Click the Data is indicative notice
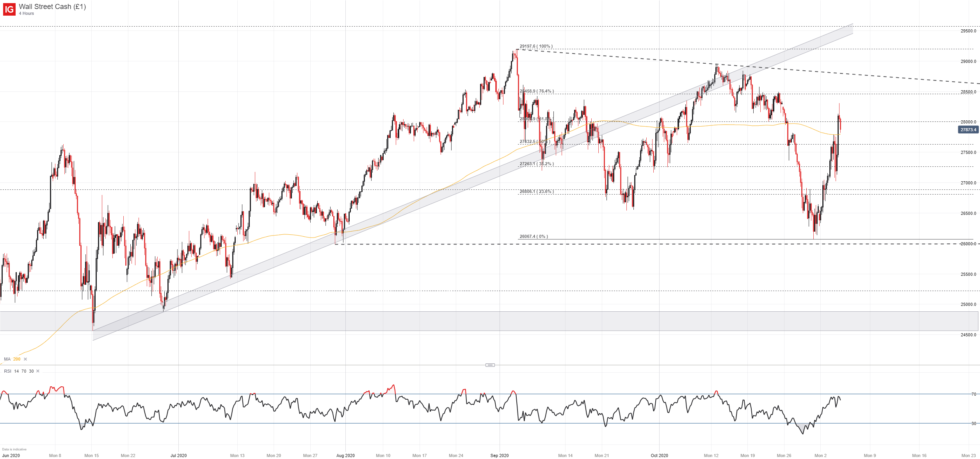This screenshot has width=980, height=459. coord(14,449)
